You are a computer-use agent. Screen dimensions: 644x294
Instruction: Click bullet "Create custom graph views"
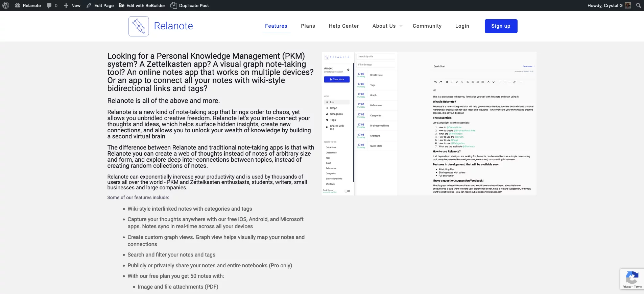pyautogui.click(x=216, y=241)
